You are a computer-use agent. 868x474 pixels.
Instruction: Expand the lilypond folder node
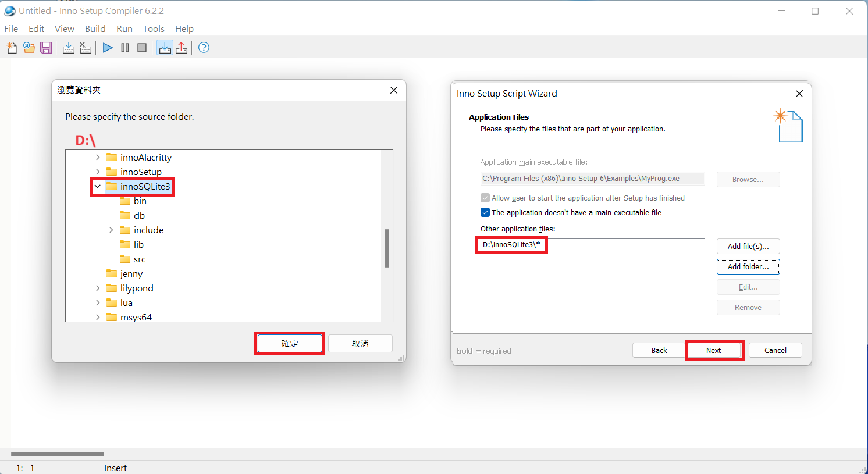point(97,288)
